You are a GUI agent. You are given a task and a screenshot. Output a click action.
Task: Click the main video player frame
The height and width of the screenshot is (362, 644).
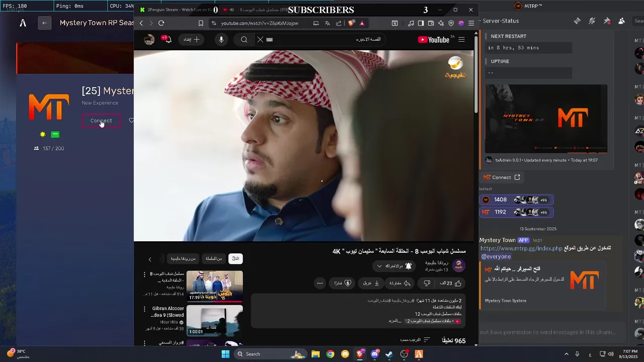tap(303, 146)
